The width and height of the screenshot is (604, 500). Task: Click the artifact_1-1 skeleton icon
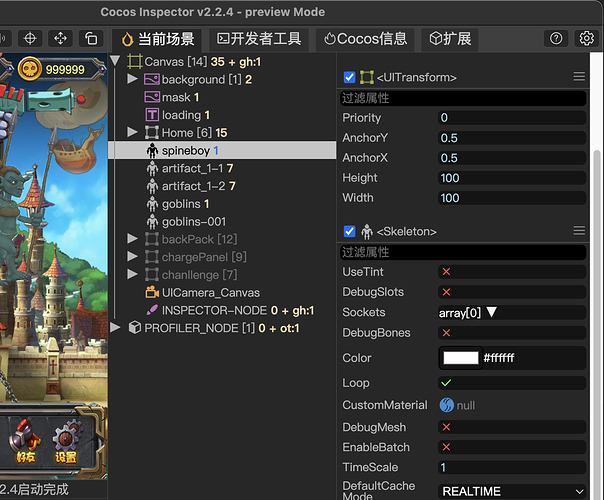[x=152, y=168]
